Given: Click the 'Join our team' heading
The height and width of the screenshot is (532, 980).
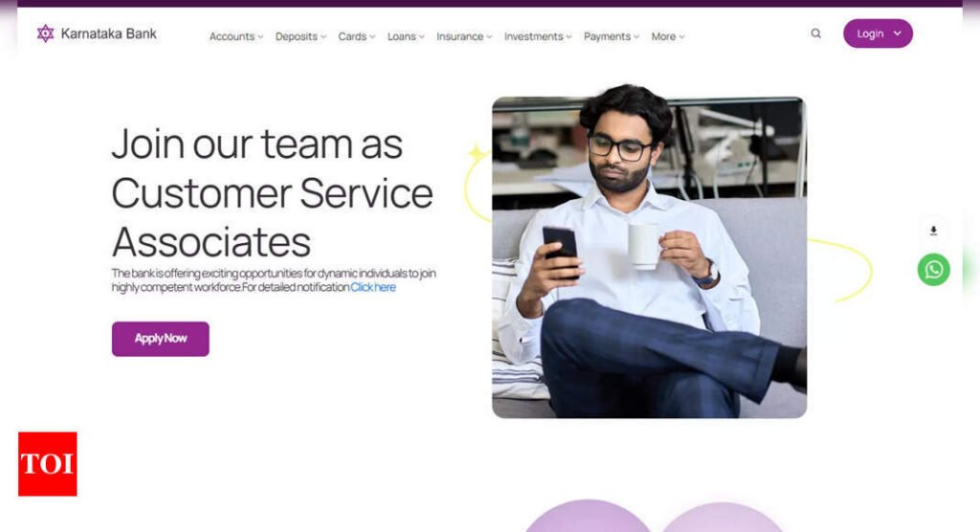Looking at the screenshot, I should tap(273, 192).
